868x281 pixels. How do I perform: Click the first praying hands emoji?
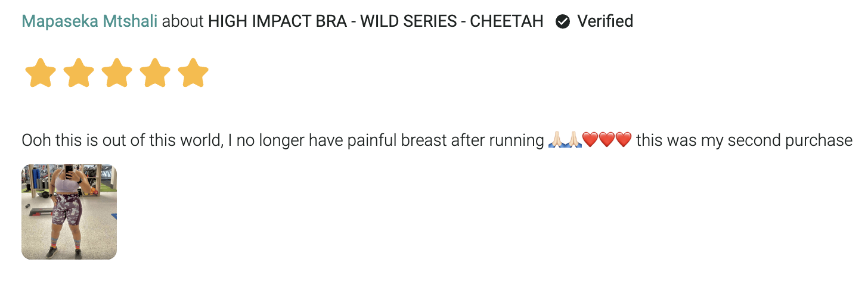point(556,140)
